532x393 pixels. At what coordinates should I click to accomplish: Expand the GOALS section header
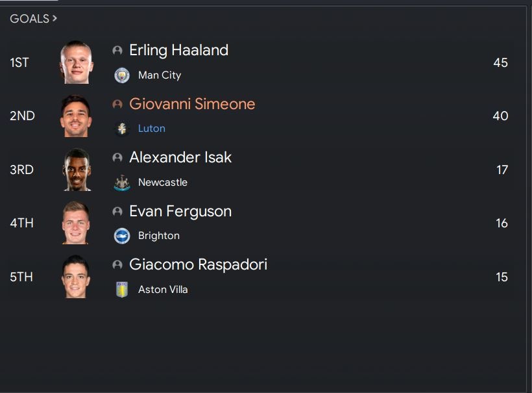(x=33, y=19)
